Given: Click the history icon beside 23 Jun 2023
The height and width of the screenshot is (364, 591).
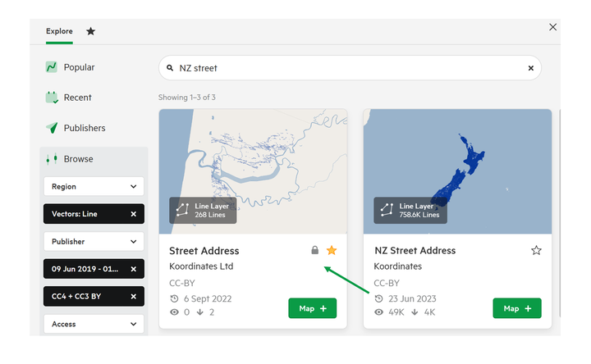Looking at the screenshot, I should pos(378,299).
